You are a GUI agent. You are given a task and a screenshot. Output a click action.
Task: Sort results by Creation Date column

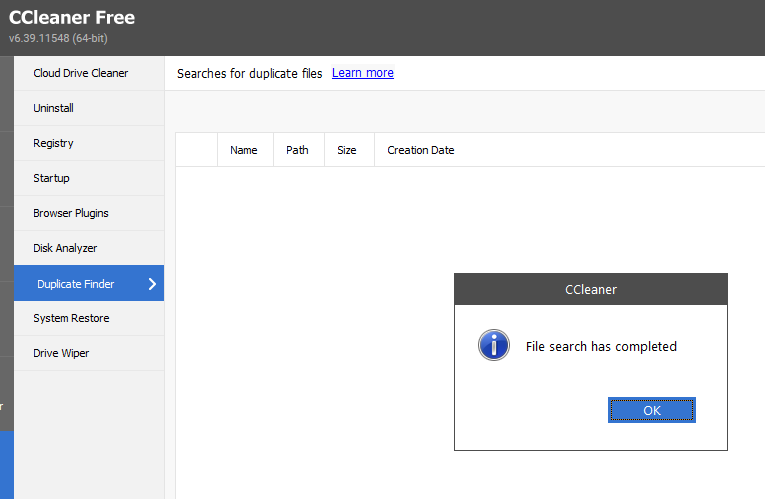pos(421,150)
